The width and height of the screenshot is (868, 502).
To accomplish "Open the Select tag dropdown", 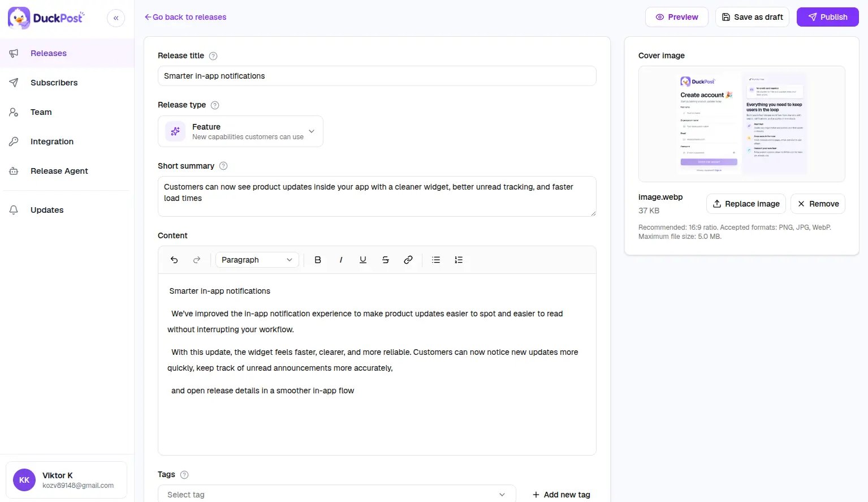I will tap(336, 494).
